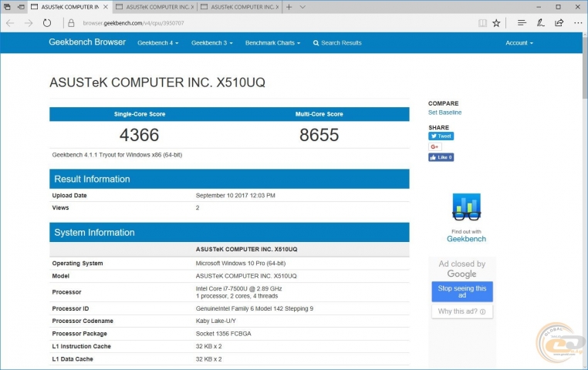This screenshot has height=370, width=588.
Task: Click the Geekbench Browser logo link
Action: (x=87, y=42)
